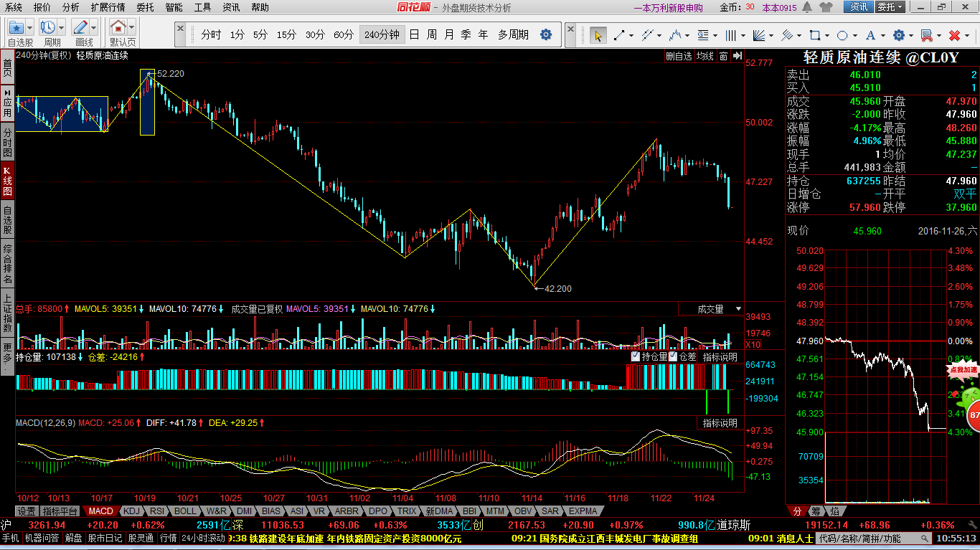Click the MACD 指标说明 button
The width and height of the screenshot is (980, 550).
(720, 423)
